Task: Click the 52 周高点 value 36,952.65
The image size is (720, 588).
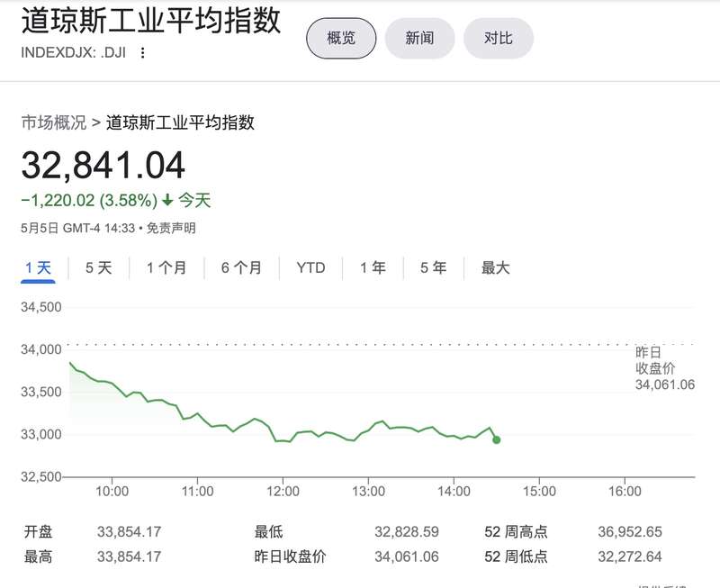Action: tap(630, 532)
